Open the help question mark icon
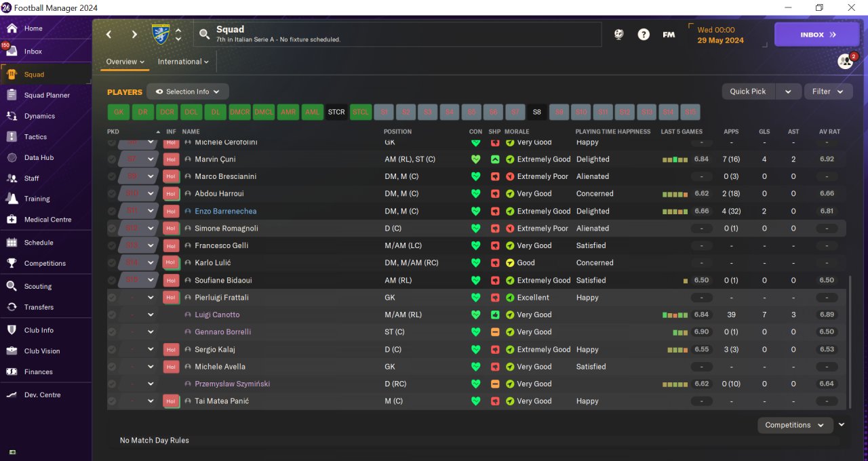The width and height of the screenshot is (868, 461). [644, 35]
